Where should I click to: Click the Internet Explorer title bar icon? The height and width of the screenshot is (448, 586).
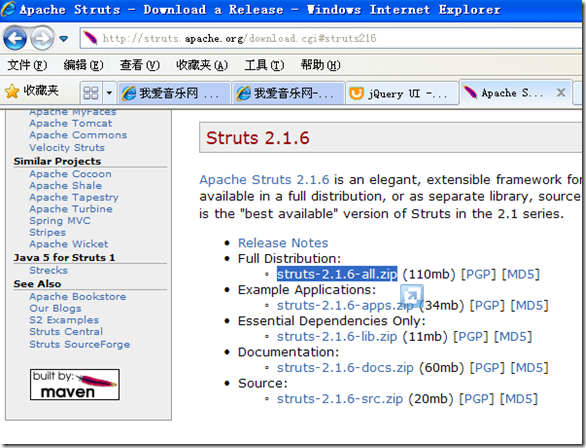pos(9,9)
